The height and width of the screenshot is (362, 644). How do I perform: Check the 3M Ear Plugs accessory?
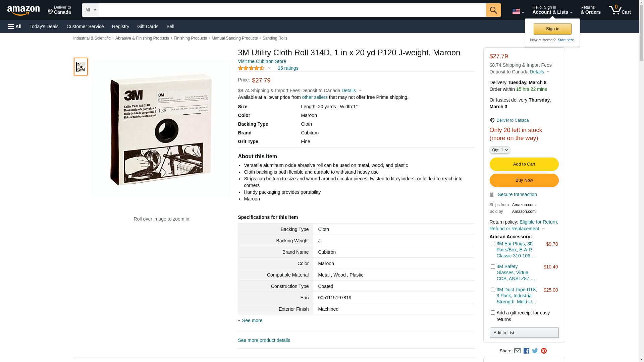[493, 244]
